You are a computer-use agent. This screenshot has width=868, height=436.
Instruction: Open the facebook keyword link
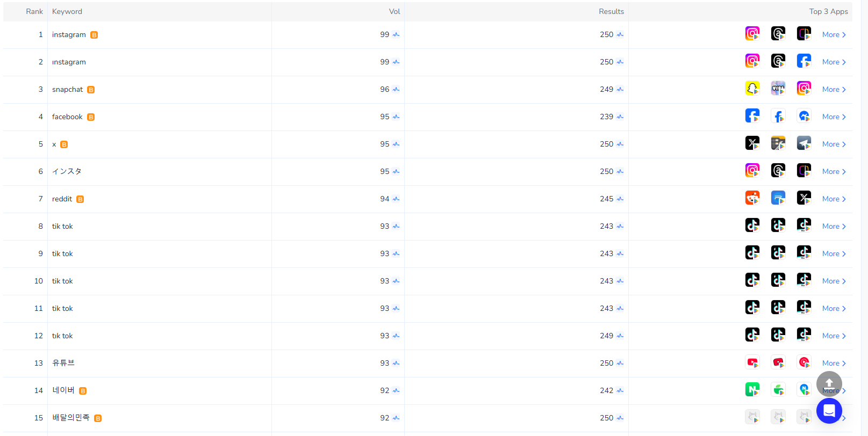click(x=67, y=117)
